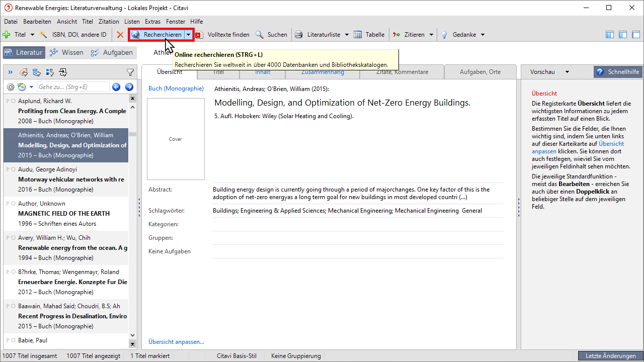Click the Tabelle table icon
This screenshot has height=362, width=644.
[358, 35]
